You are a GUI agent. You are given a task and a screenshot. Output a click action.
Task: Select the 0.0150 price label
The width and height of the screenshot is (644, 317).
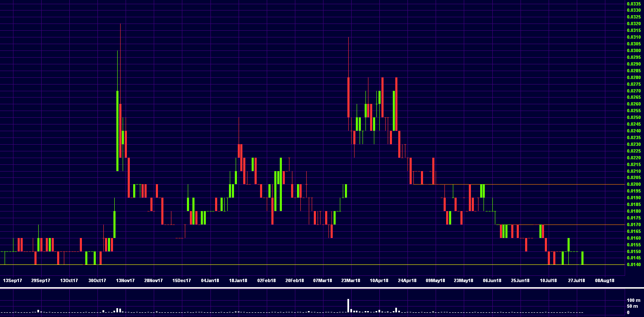pos(633,251)
